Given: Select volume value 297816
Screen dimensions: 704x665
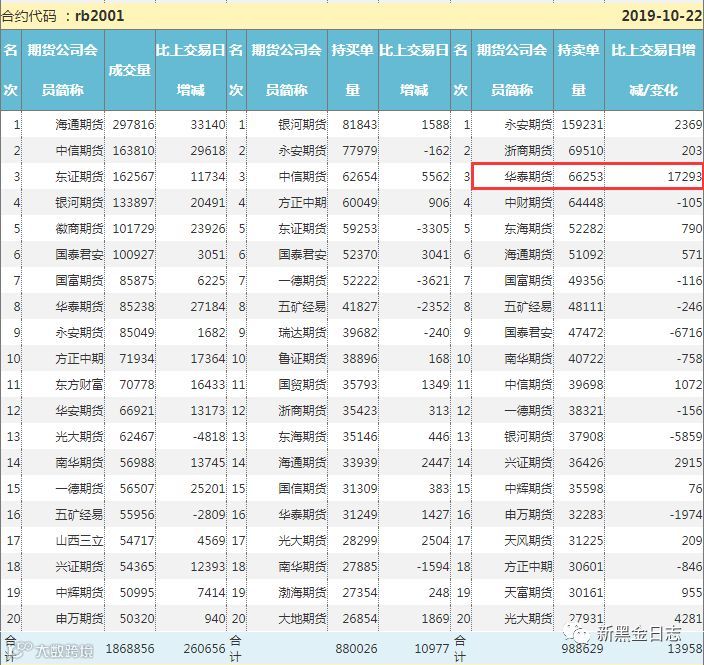Looking at the screenshot, I should (133, 124).
